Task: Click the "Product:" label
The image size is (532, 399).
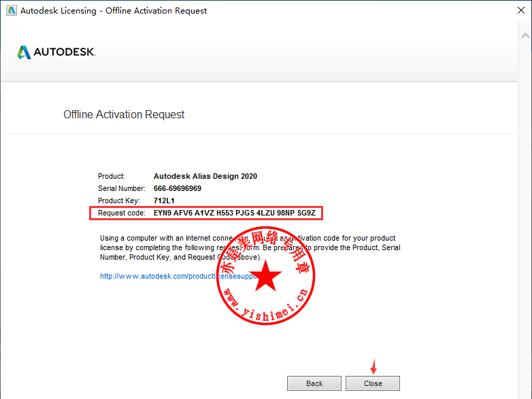Action: point(112,176)
